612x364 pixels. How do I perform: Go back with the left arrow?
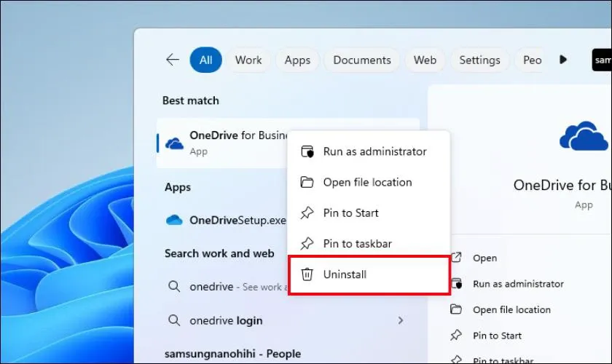173,60
